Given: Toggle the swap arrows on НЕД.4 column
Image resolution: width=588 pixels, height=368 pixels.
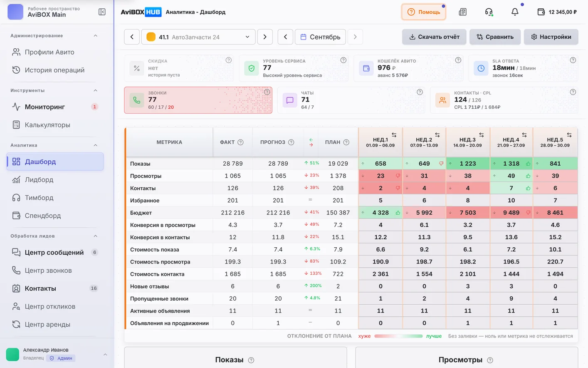Looking at the screenshot, I should pos(524,135).
